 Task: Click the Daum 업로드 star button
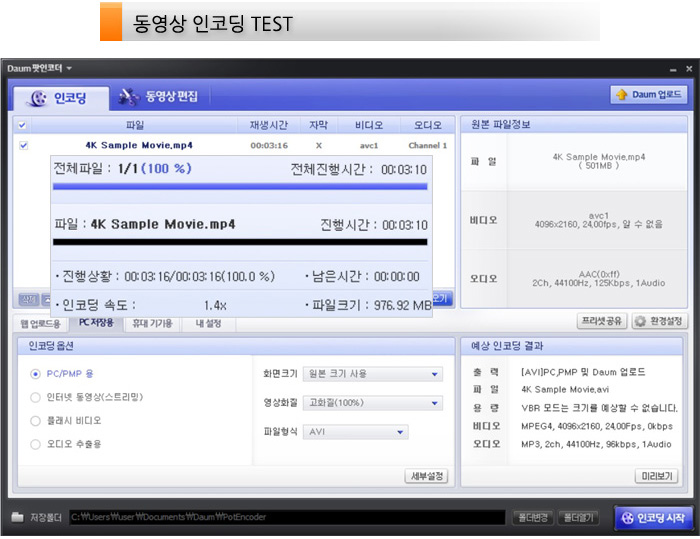coord(648,95)
